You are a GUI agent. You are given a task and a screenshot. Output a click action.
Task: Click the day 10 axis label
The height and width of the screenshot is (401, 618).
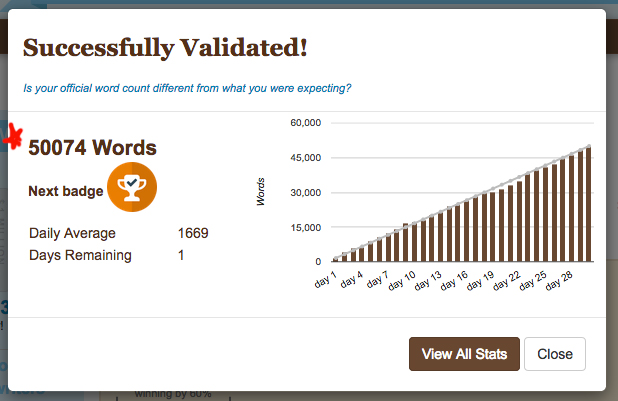pyautogui.click(x=401, y=278)
